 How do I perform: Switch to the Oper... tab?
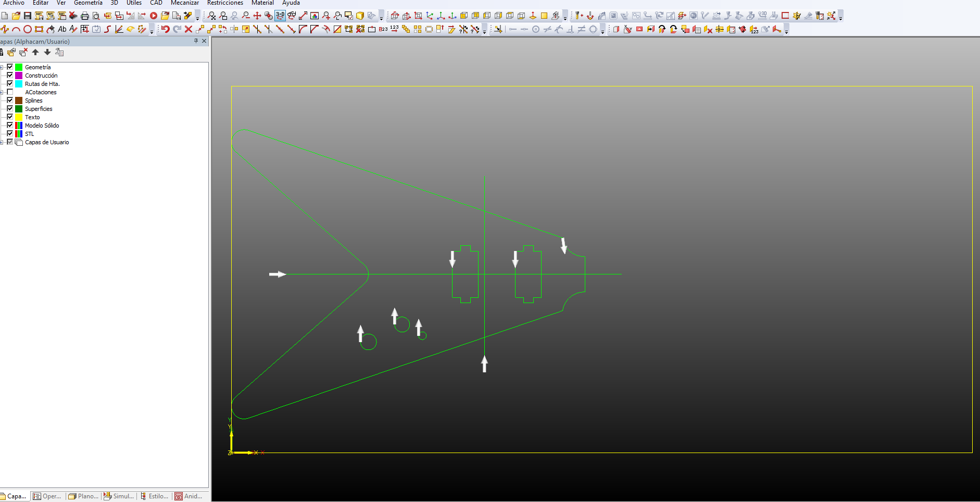click(x=47, y=496)
